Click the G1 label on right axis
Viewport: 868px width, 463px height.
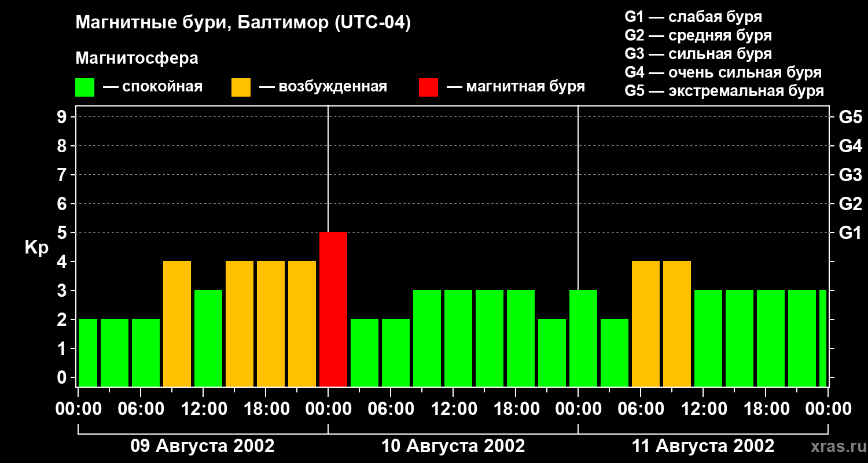850,233
